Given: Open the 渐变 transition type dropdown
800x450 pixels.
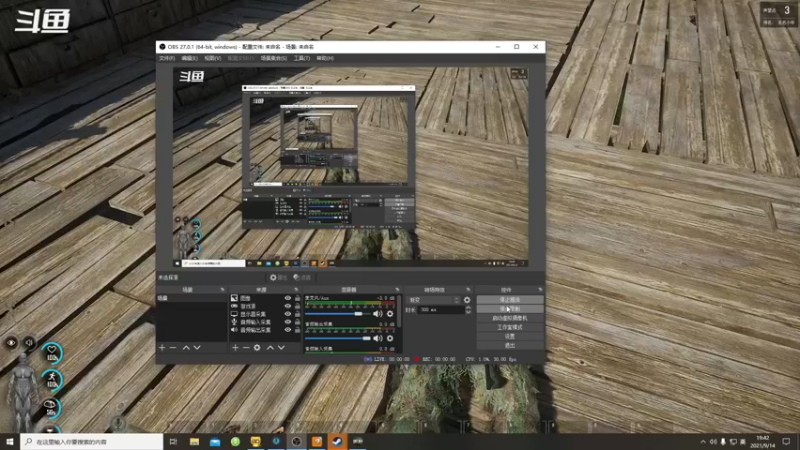Looking at the screenshot, I should 433,300.
